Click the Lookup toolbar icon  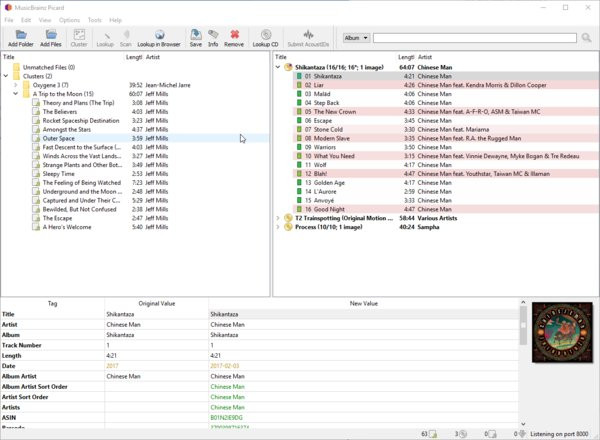pos(105,35)
